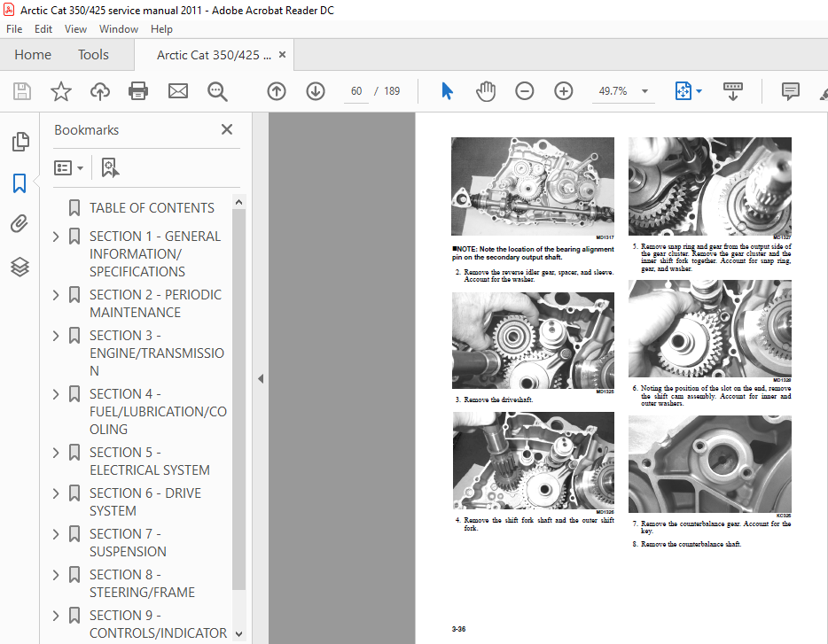The image size is (828, 644).
Task: Open the Comment tool
Action: pos(791,91)
